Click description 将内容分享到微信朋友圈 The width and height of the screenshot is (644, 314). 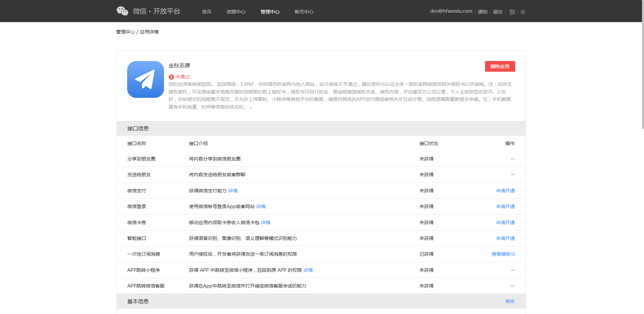[215, 159]
